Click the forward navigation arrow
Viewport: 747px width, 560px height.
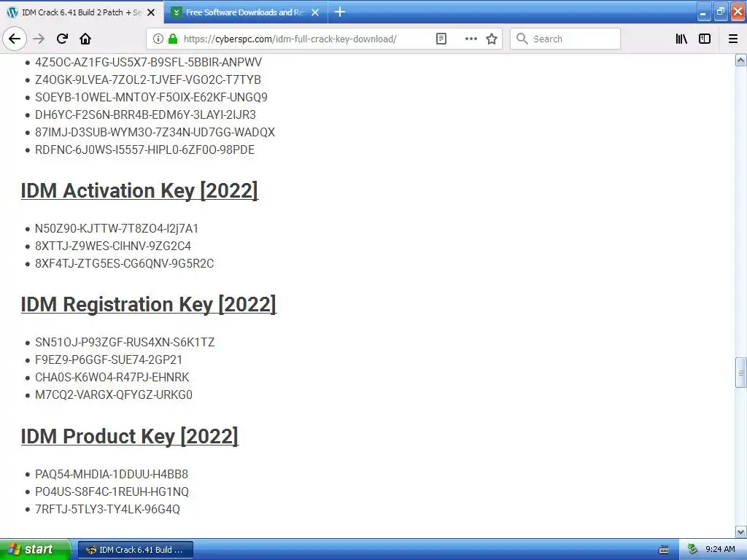point(39,39)
